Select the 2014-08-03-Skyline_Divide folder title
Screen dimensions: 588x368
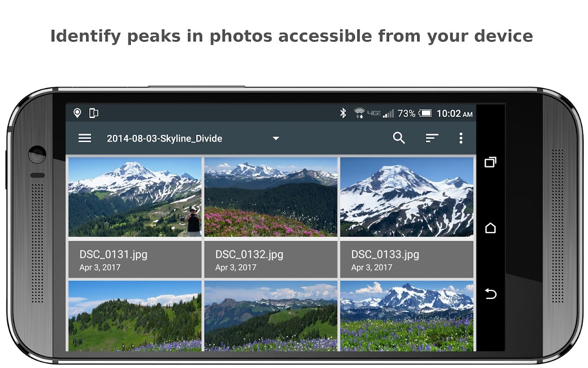164,138
